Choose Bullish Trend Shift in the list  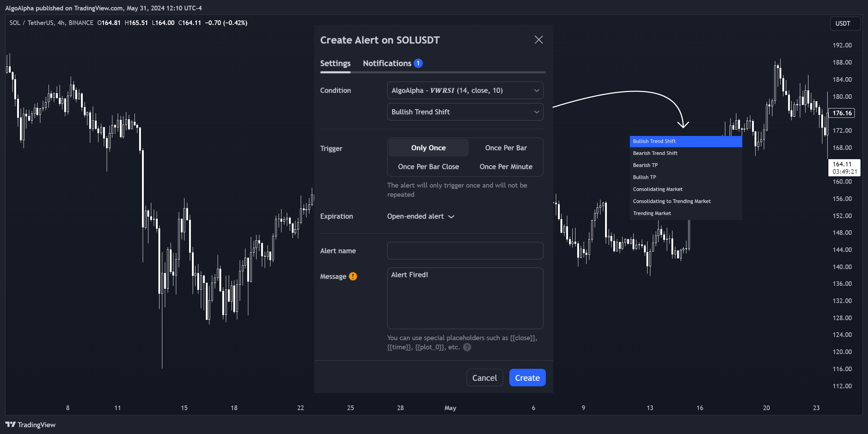click(686, 141)
